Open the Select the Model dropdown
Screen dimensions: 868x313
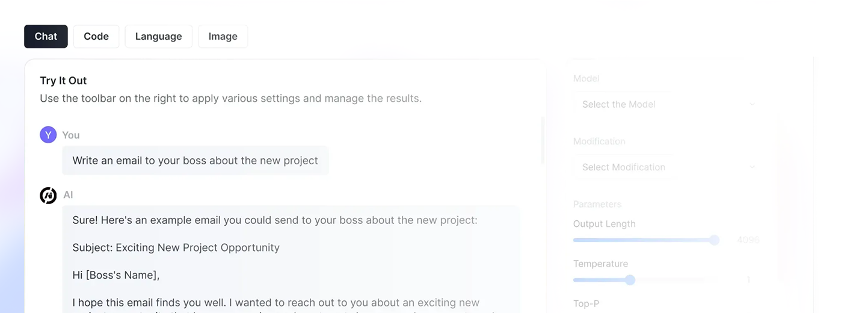[668, 104]
